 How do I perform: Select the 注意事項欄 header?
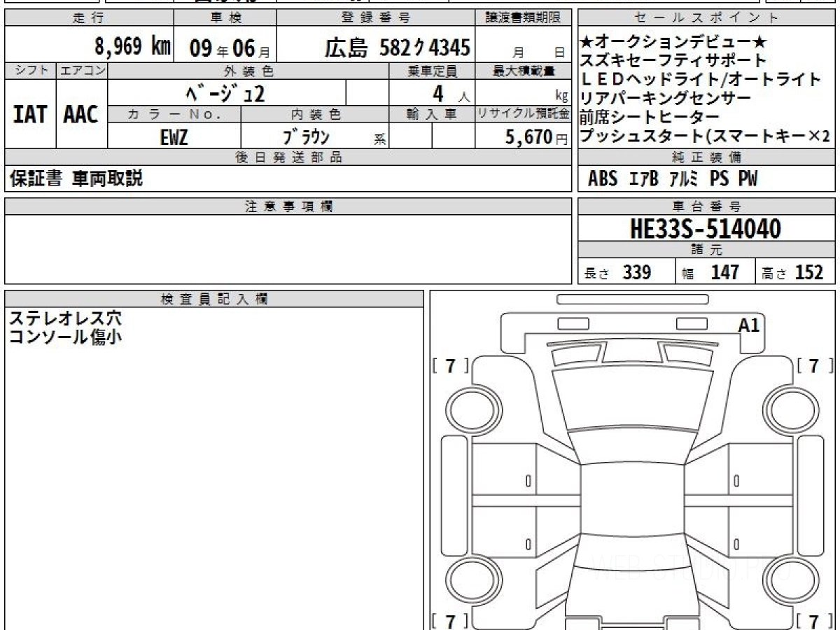click(288, 206)
